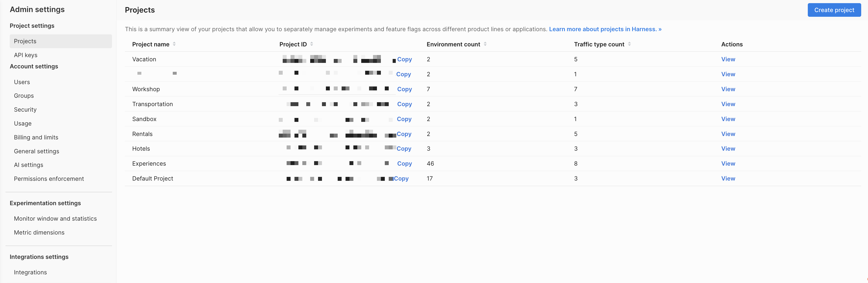The width and height of the screenshot is (868, 283).
Task: Select Projects in sidebar
Action: coord(25,41)
